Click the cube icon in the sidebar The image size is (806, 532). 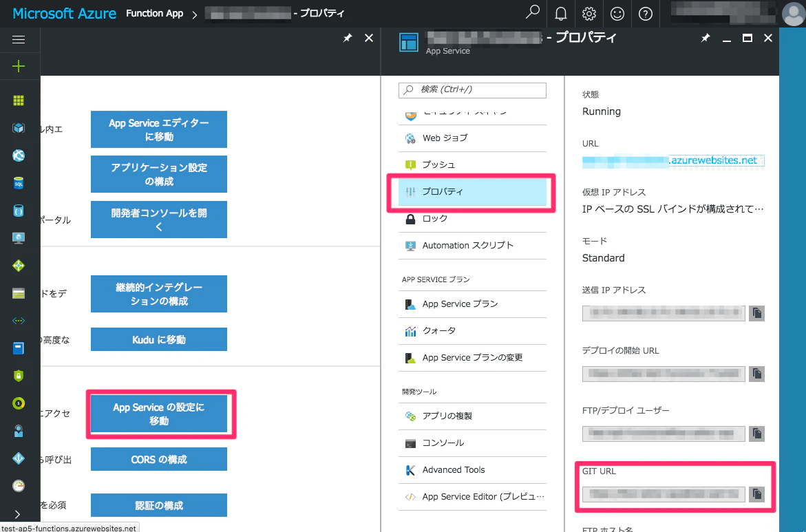pos(19,128)
